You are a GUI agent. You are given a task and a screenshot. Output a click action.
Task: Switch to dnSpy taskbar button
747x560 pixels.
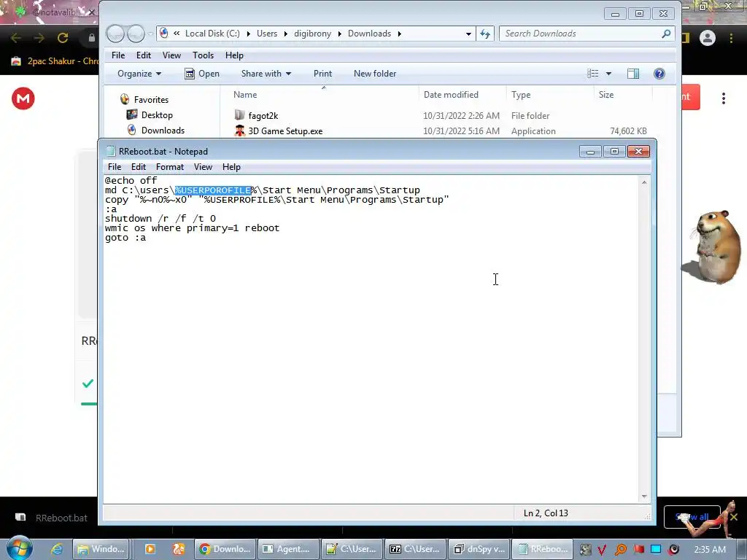coord(479,549)
